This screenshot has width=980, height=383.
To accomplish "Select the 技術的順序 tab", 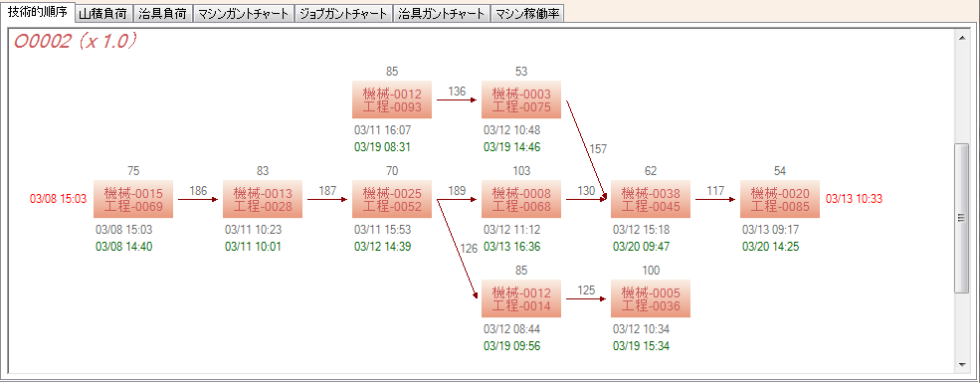I will 37,11.
